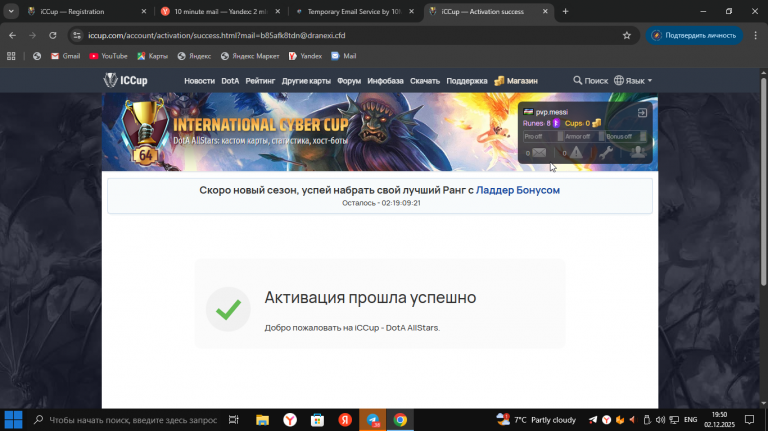Image resolution: width=768 pixels, height=431 pixels.
Task: Click the ENG input language indicator
Action: tap(690, 420)
